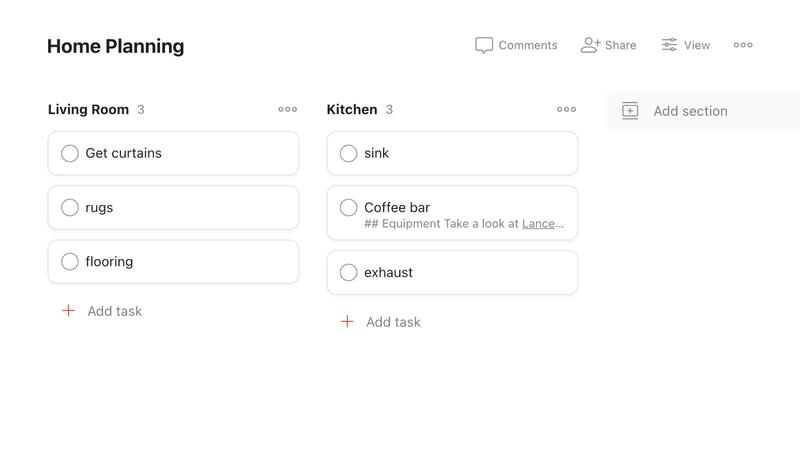Click the Share person-plus icon
800x450 pixels.
[x=590, y=45]
